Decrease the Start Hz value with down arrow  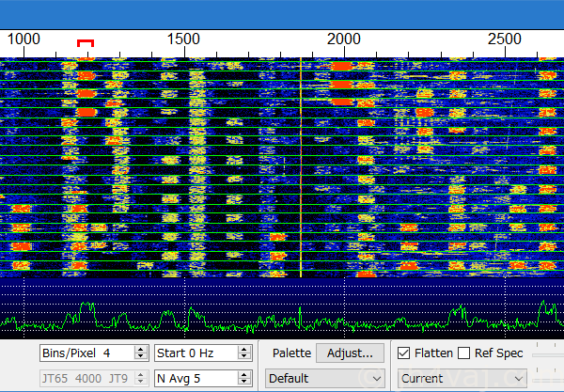[x=244, y=357]
